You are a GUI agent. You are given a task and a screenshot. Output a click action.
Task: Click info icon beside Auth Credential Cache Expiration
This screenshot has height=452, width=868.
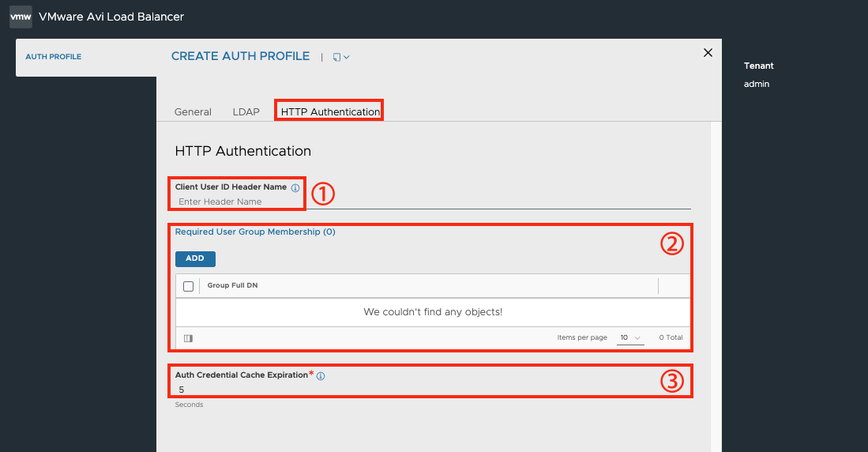(321, 376)
